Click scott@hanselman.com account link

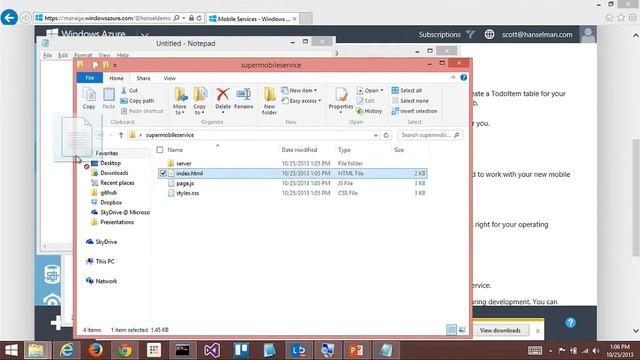pos(537,35)
